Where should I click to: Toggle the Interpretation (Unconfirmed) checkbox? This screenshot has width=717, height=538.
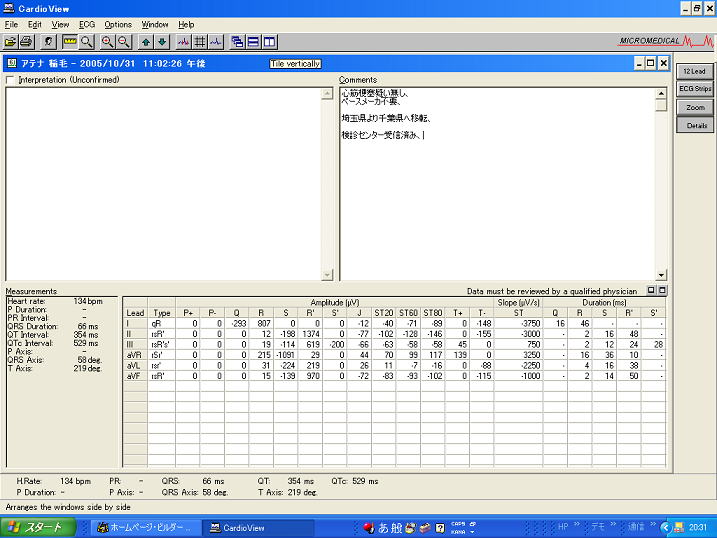10,80
